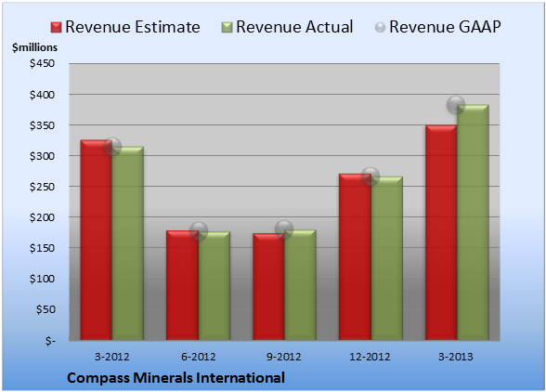Select the red estimate bar for 3-2013
The height and width of the screenshot is (392, 546).
(441, 232)
